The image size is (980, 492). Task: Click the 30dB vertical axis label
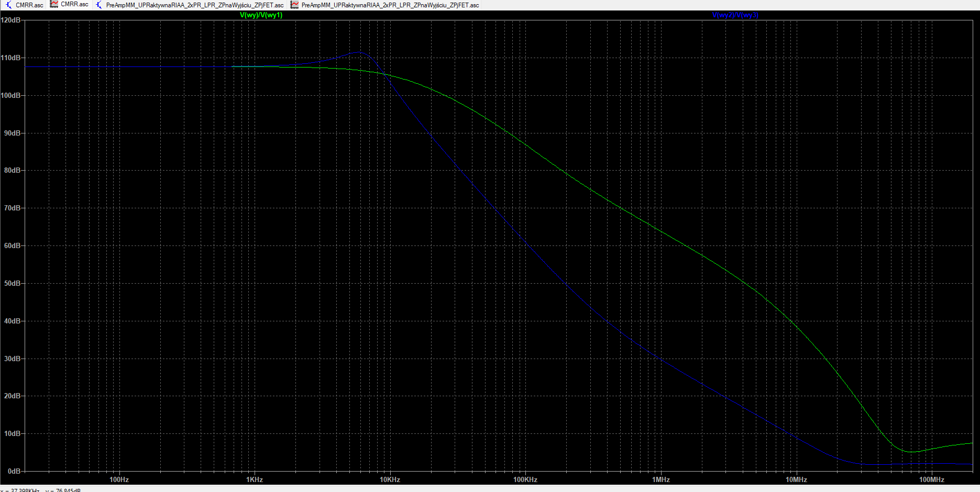13,359
